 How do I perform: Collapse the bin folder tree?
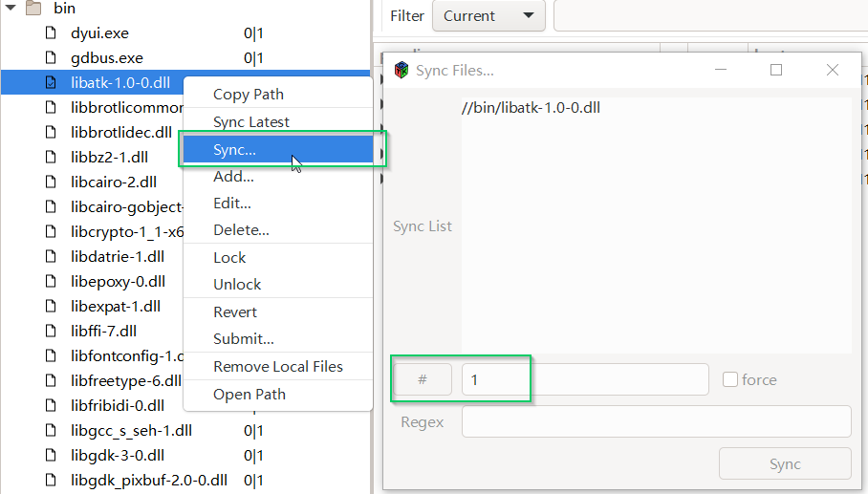pyautogui.click(x=11, y=8)
